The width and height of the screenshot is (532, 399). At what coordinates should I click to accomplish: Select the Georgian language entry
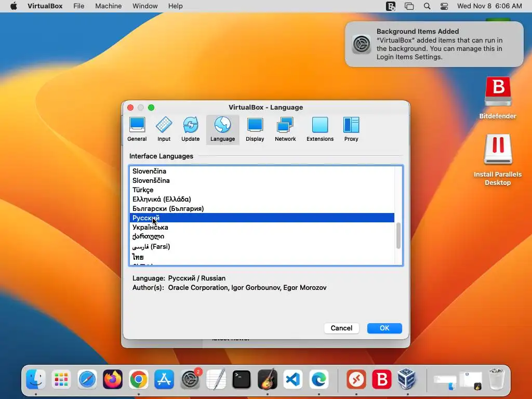coord(262,236)
